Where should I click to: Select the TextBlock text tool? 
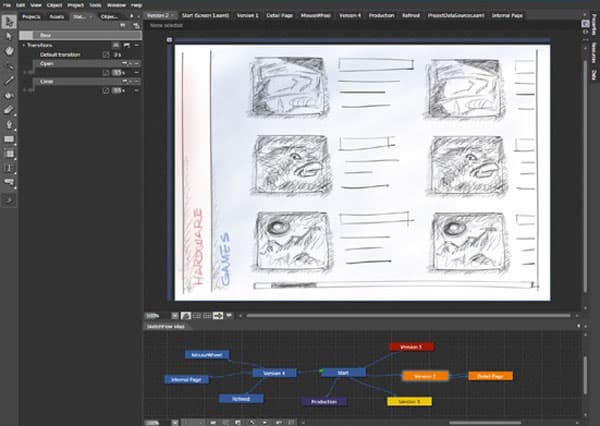pos(9,168)
